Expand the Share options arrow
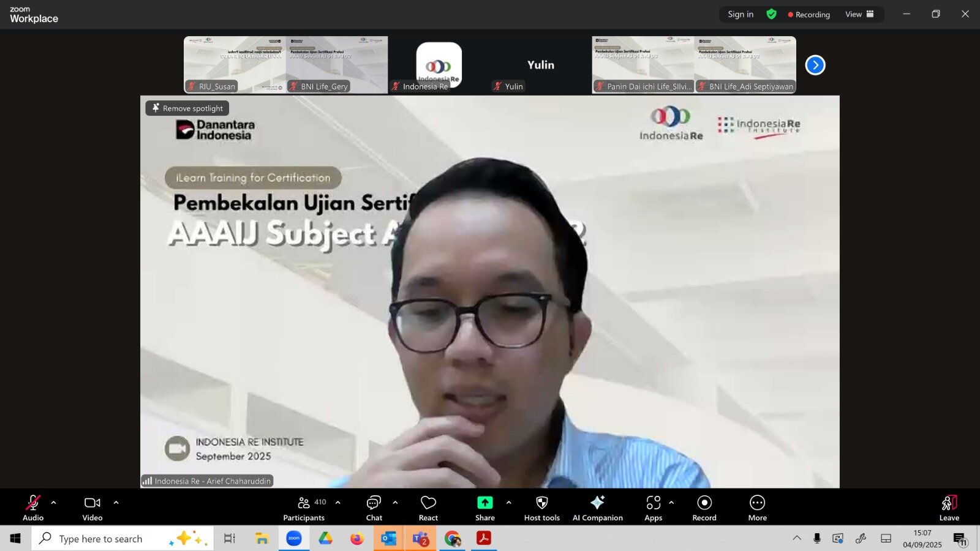Viewport: 980px width, 551px height. 509,503
